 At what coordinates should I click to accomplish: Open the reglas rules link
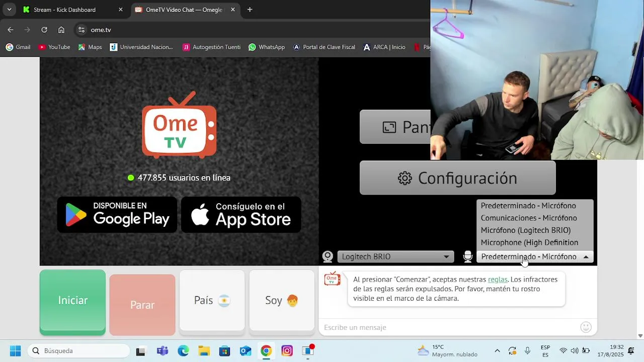[x=498, y=279]
